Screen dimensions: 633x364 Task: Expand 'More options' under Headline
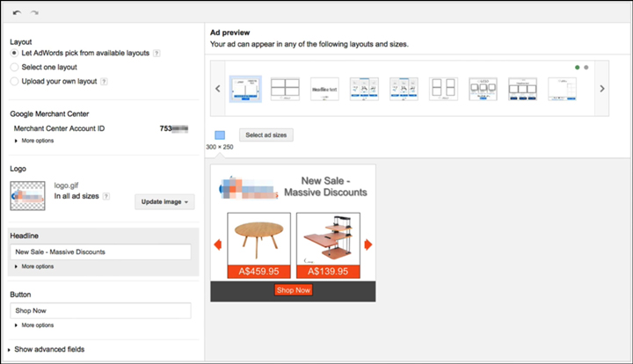[x=36, y=266]
